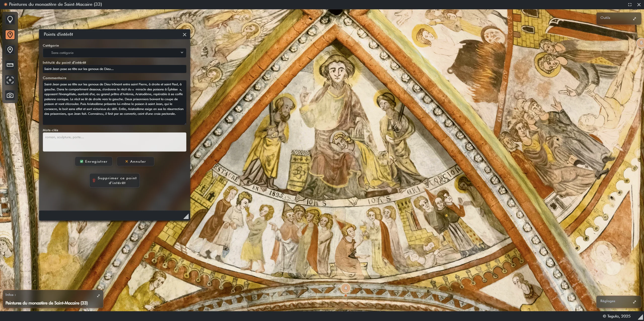The image size is (644, 321).
Task: Close the viewer window
Action: coord(639,5)
